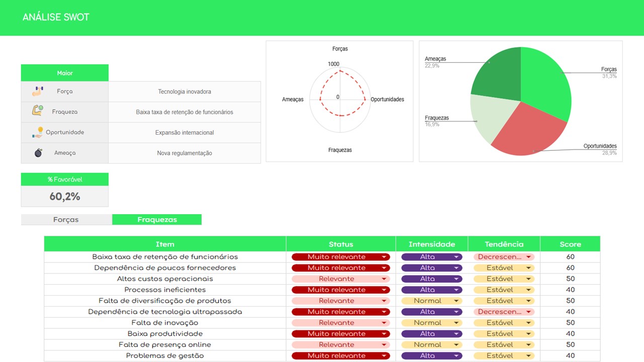Click the Processos ineficientes item
Viewport: 644px width, 362px height.
[x=165, y=290]
